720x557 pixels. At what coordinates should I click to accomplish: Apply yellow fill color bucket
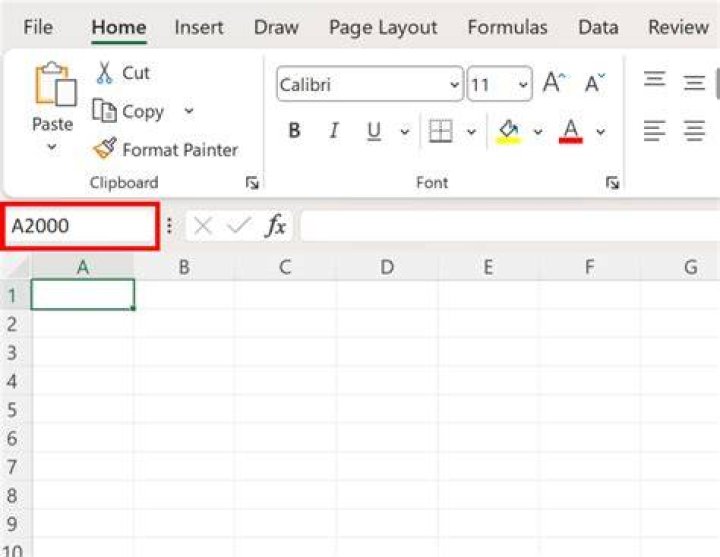point(509,132)
